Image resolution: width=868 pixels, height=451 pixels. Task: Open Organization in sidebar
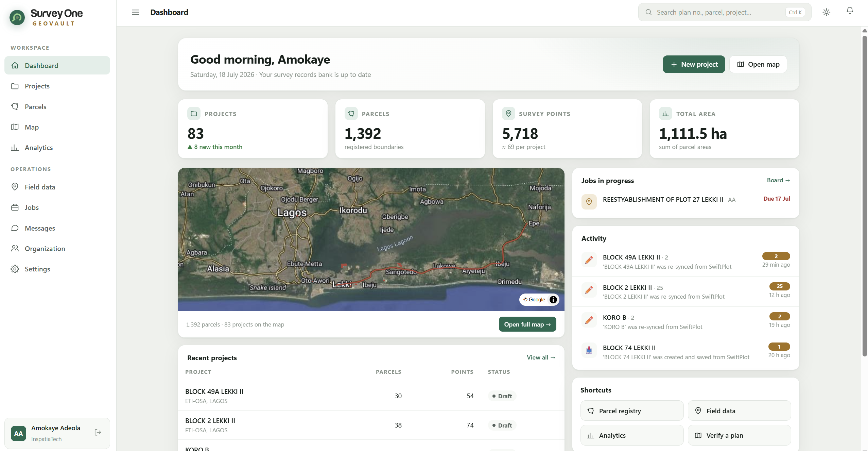coord(57,249)
